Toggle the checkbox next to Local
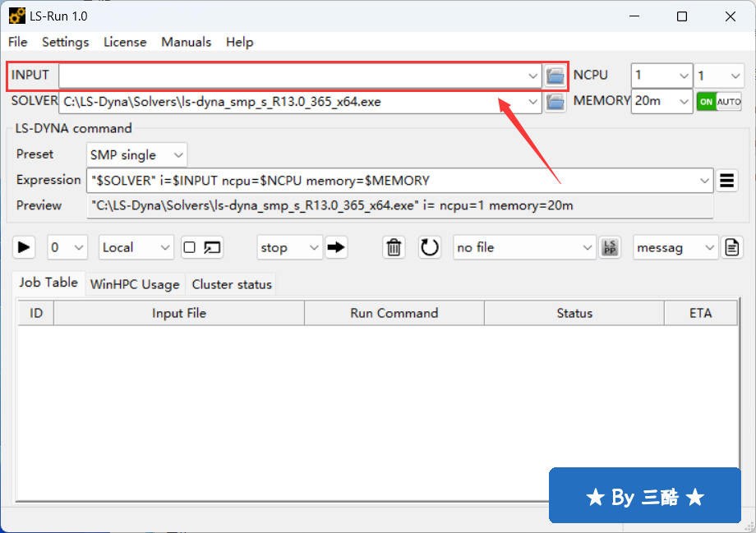Image resolution: width=756 pixels, height=533 pixels. point(190,247)
